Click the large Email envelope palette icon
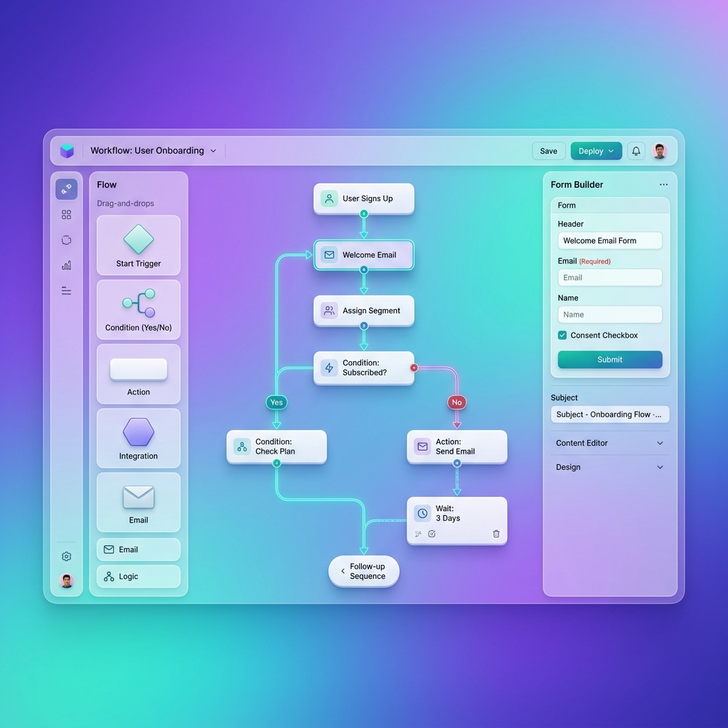Screen dimensions: 728x728 (x=139, y=497)
